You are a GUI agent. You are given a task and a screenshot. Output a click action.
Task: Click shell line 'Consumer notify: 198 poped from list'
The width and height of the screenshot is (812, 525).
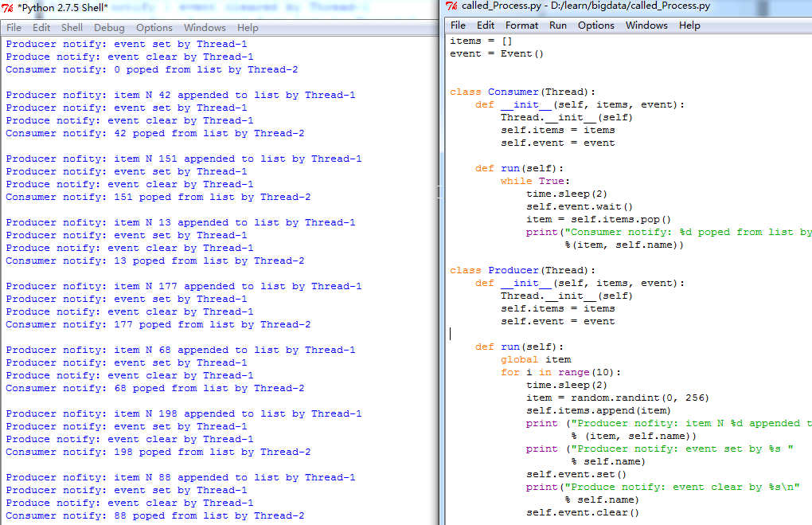click(x=158, y=452)
